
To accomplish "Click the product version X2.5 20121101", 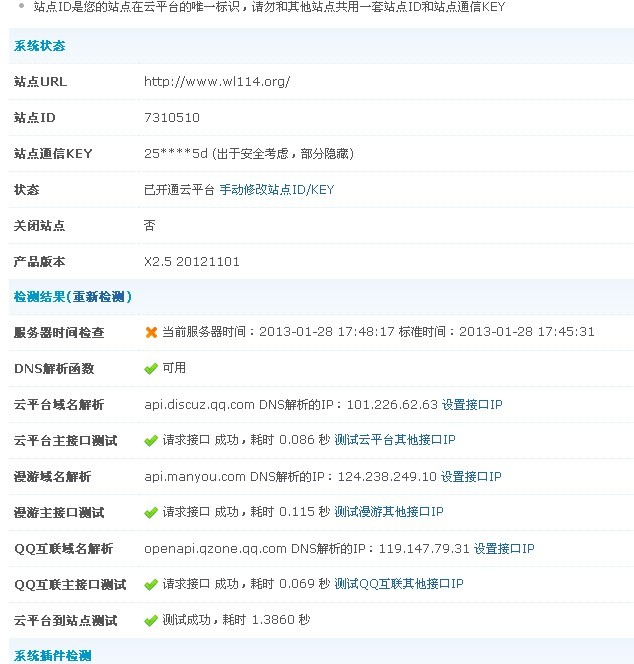I will tap(192, 262).
